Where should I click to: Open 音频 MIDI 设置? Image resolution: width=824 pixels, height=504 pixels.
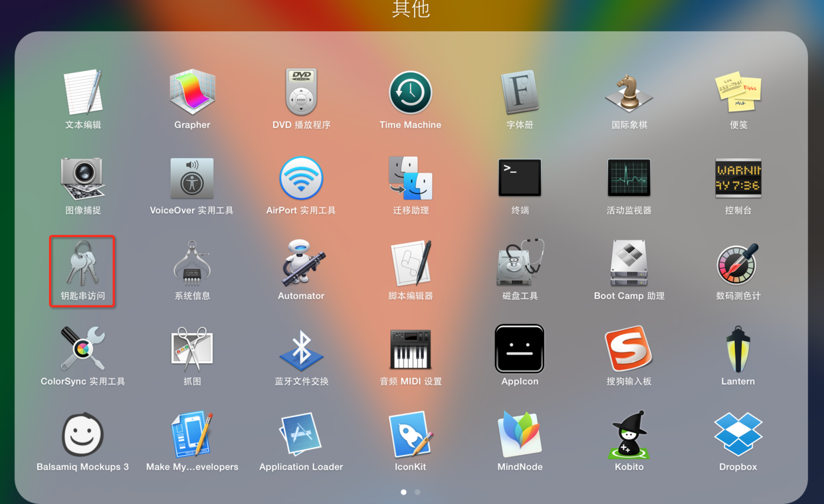[410, 349]
